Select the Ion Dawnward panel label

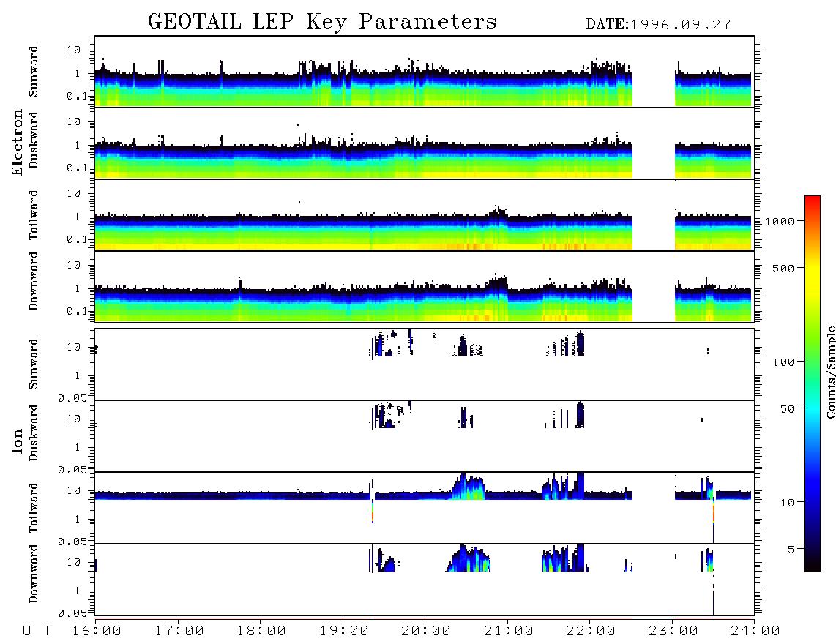[34, 574]
